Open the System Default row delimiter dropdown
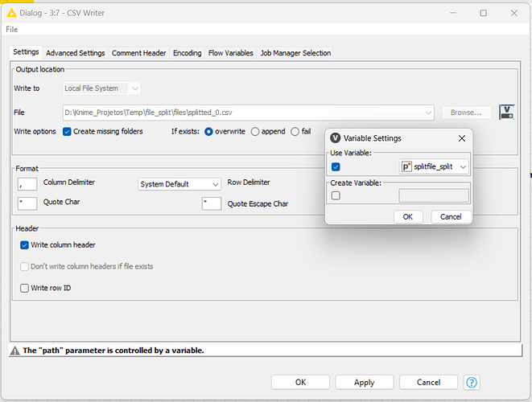 pos(179,184)
